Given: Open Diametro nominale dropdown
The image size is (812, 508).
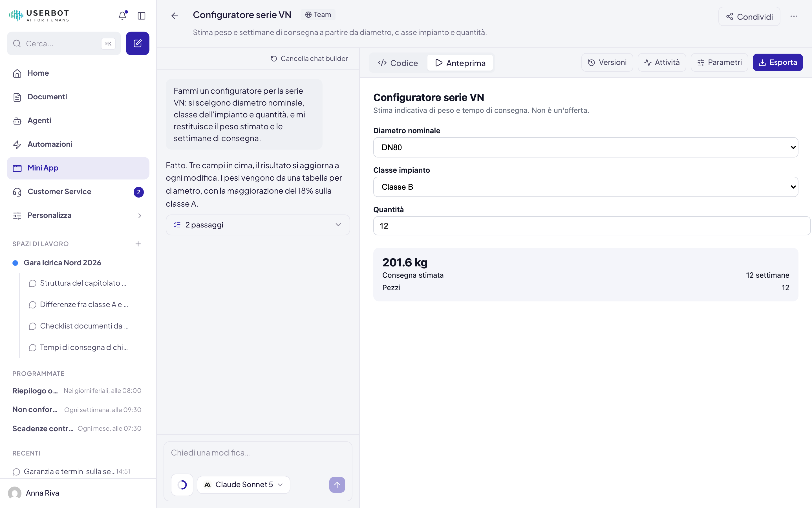Looking at the screenshot, I should (x=586, y=148).
